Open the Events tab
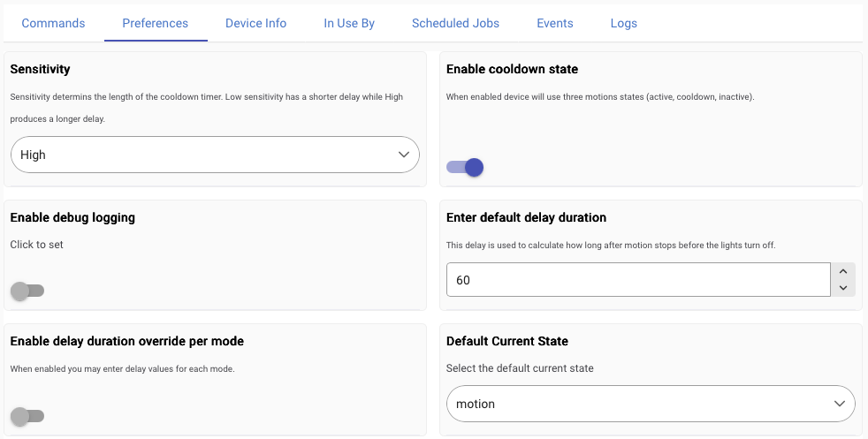This screenshot has height=439, width=868. [555, 23]
